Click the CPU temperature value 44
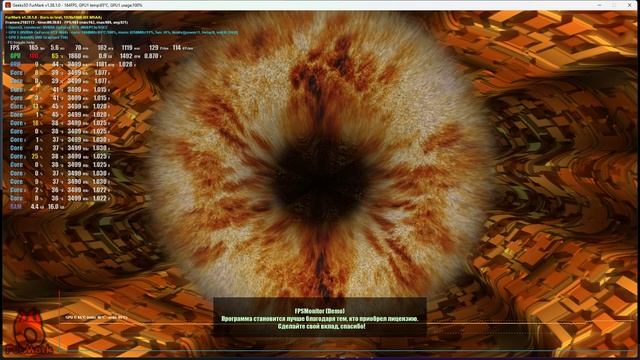 pos(55,64)
